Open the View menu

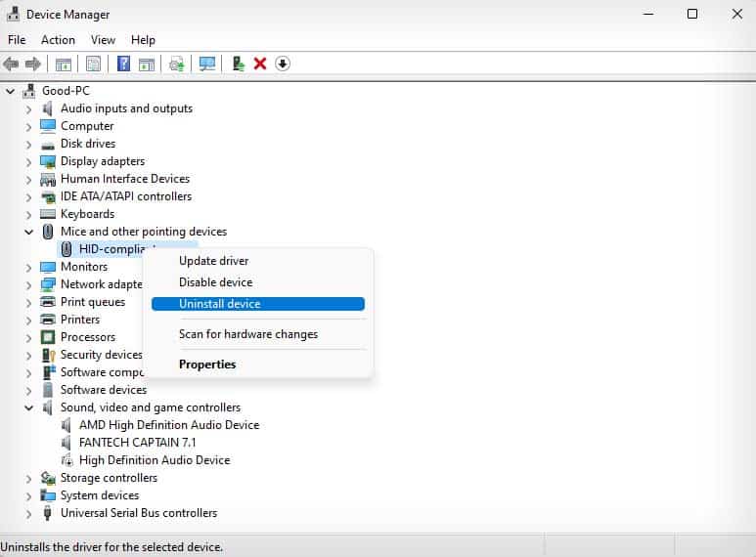coord(103,40)
